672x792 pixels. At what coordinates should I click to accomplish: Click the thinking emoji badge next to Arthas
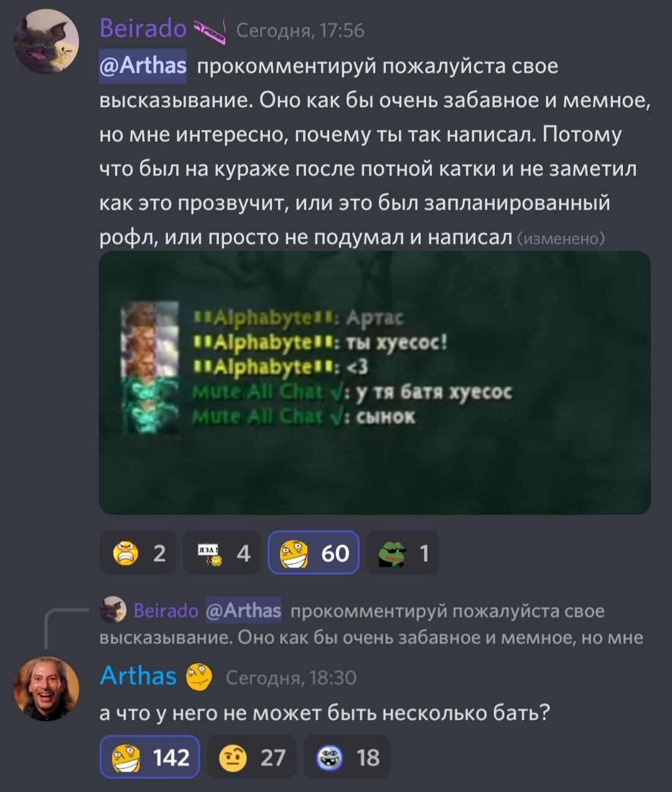(x=199, y=677)
